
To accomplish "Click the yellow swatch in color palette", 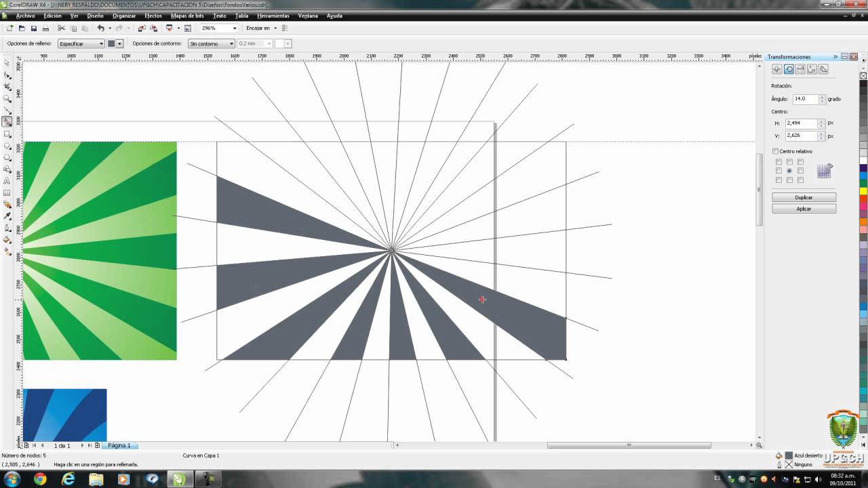I will tap(863, 191).
